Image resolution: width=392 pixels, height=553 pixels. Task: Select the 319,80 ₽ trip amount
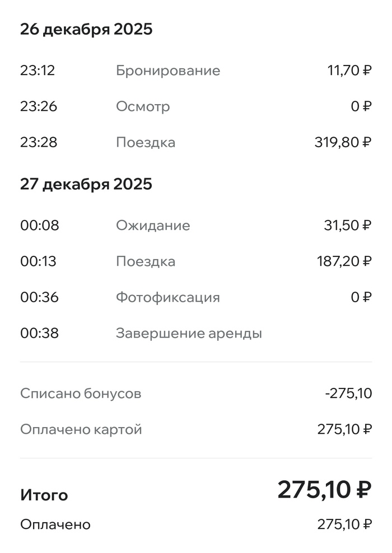coord(343,142)
